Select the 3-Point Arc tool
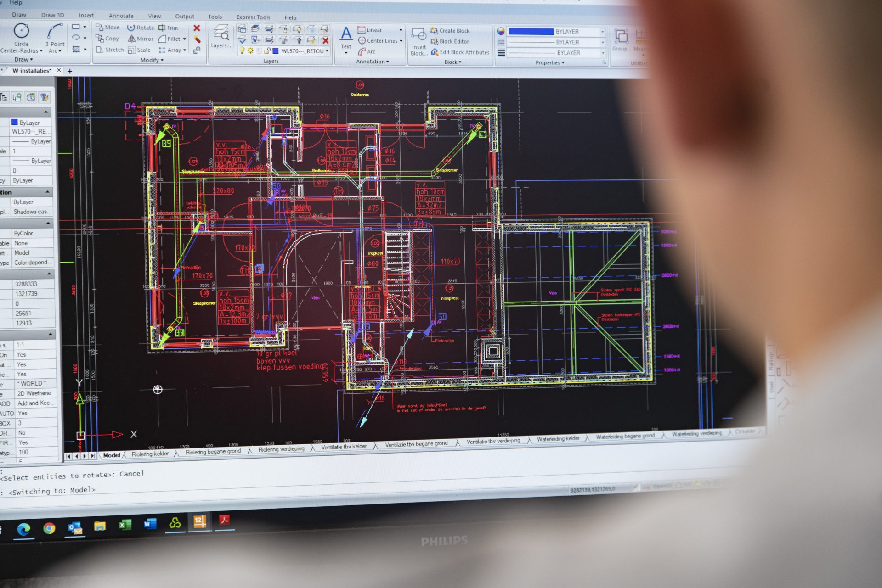 pos(55,39)
